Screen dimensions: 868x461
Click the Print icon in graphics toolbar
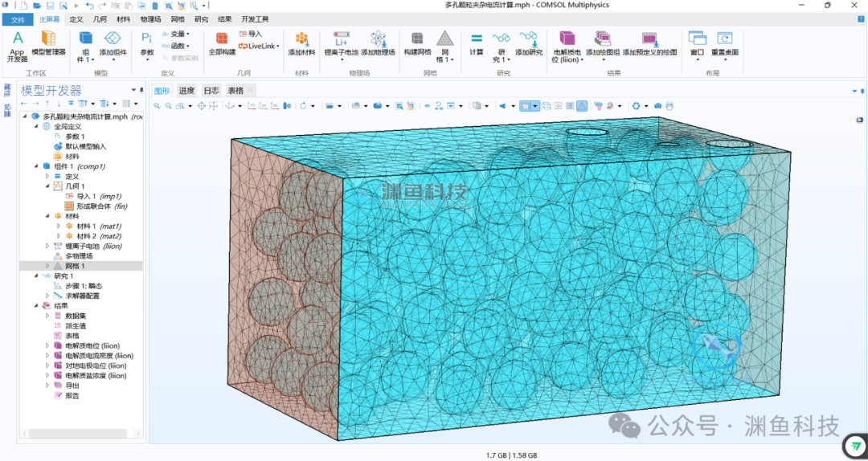tap(669, 106)
